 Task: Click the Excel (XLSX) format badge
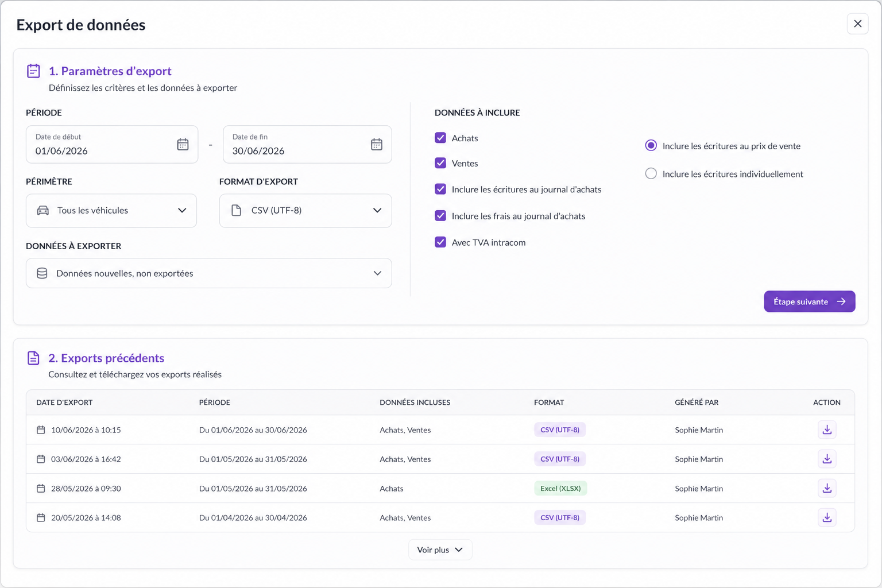tap(560, 489)
